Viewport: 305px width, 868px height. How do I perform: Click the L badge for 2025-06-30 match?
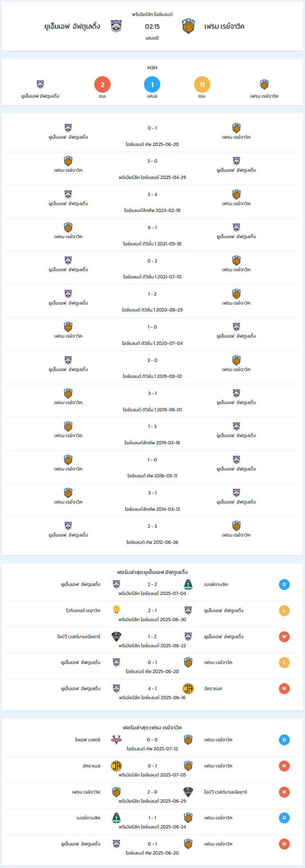[x=284, y=611]
